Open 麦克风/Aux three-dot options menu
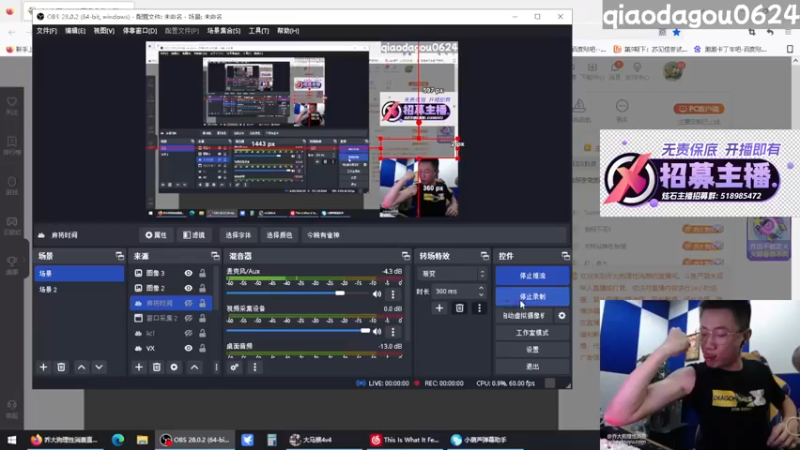The height and width of the screenshot is (450, 800). pyautogui.click(x=393, y=294)
